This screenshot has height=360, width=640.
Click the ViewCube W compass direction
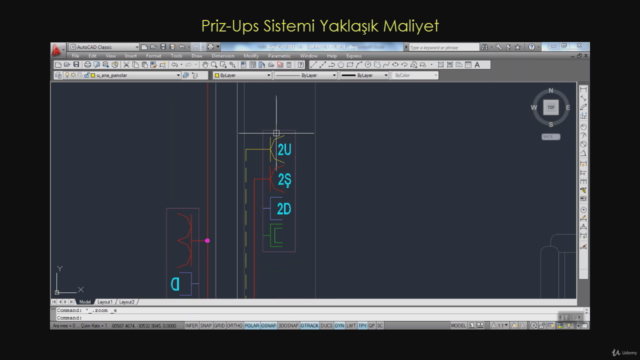coord(534,108)
